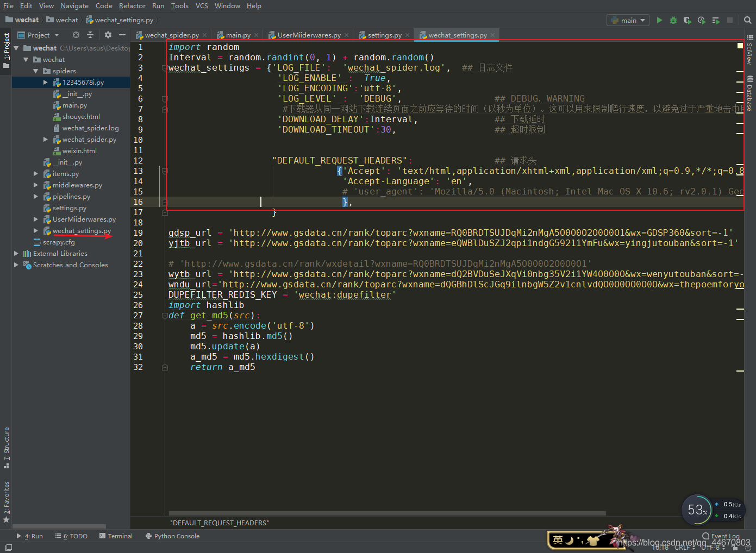756x553 pixels.
Task: Change file encoding UTF-8
Action: click(713, 547)
